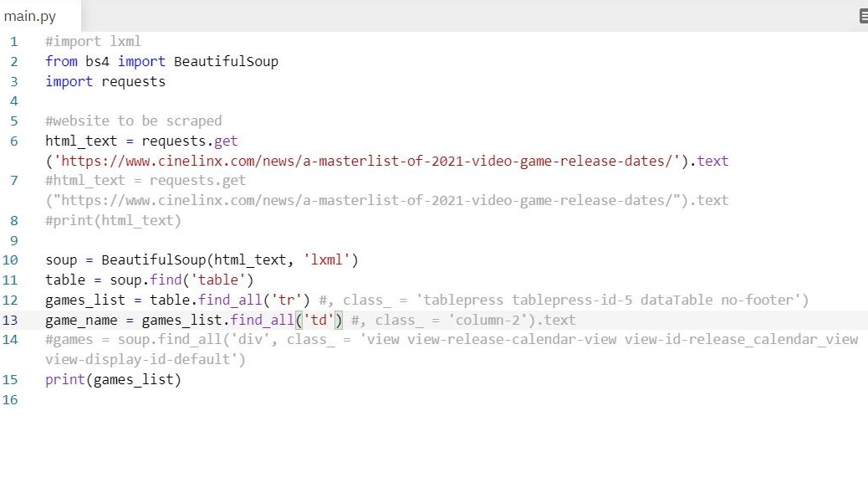Click the '#import lxml' comment
This screenshot has width=868, height=488.
tap(93, 42)
